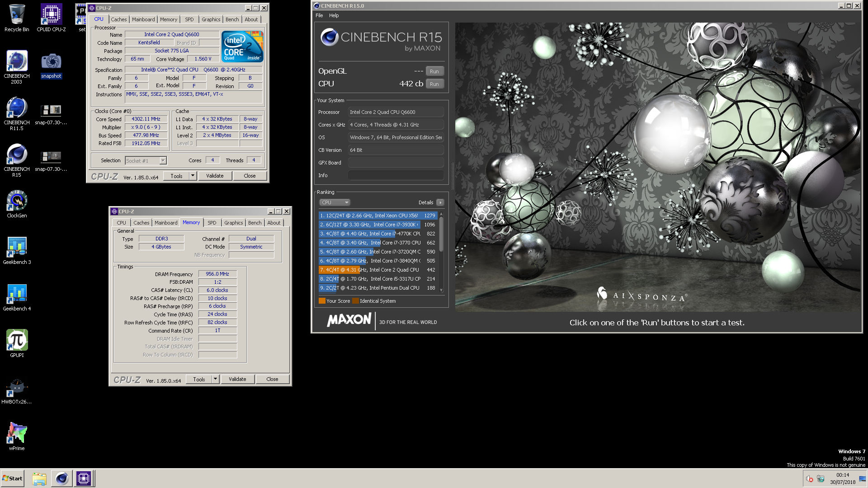
Task: Click the show desktop tray icon
Action: (863, 479)
